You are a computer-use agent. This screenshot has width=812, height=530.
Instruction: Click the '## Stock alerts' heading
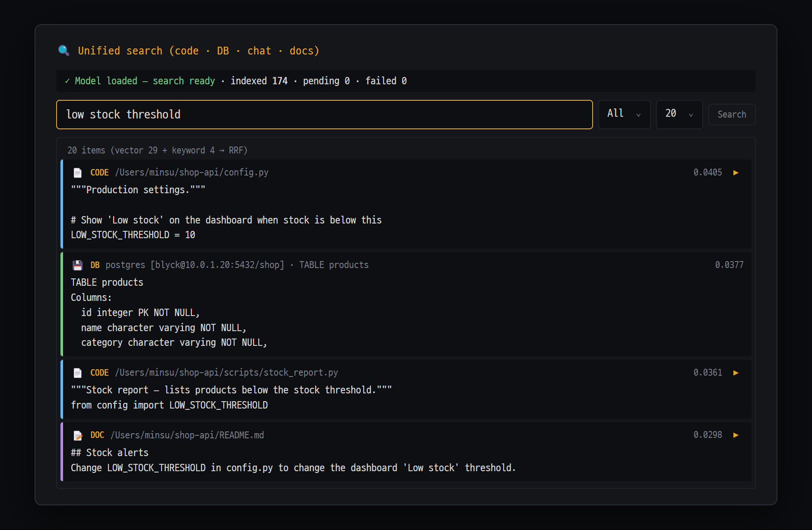110,453
